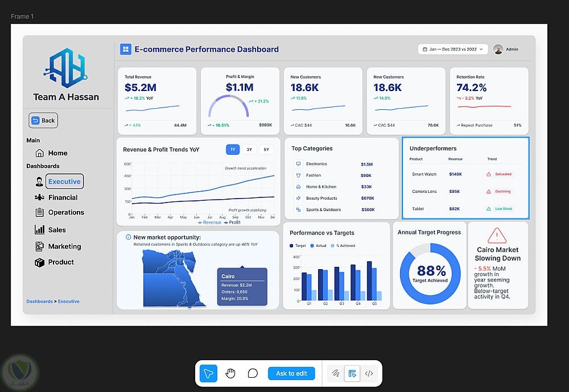
Task: Switch trend chart to 5Y
Action: pos(266,150)
